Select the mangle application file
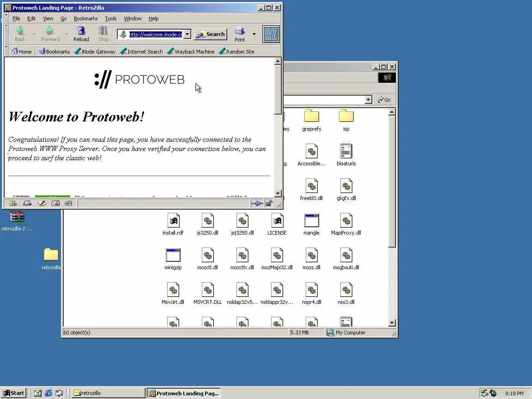The image size is (532, 399). click(311, 224)
